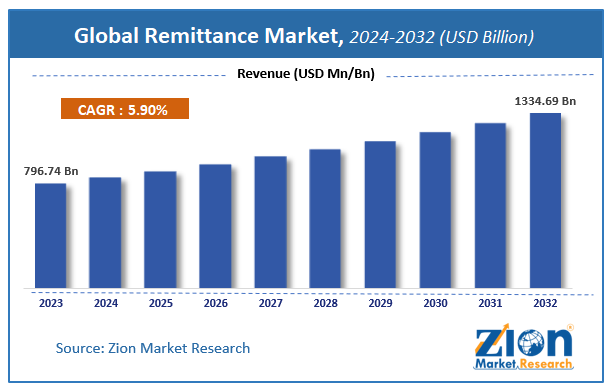Click the 796.74 Bn value label

[x=51, y=171]
